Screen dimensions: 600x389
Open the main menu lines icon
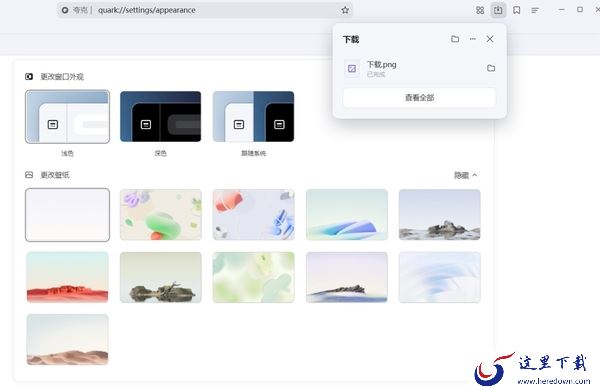535,10
